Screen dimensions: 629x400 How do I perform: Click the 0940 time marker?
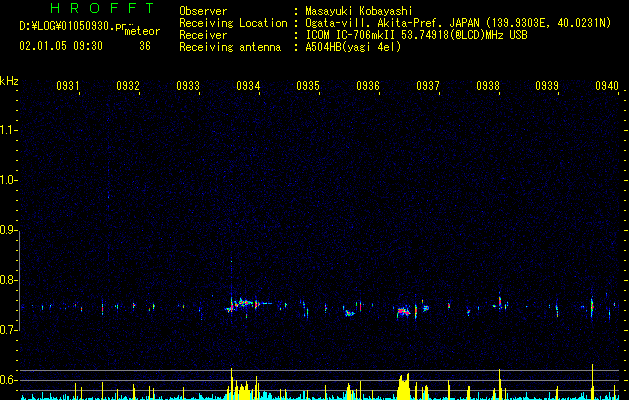[x=607, y=86]
